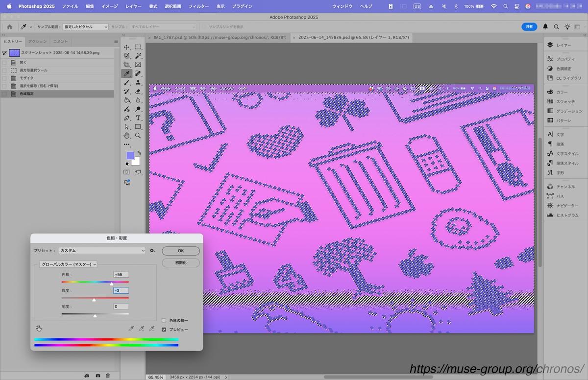Switch to the アクション tab
This screenshot has width=588, height=380.
point(37,42)
